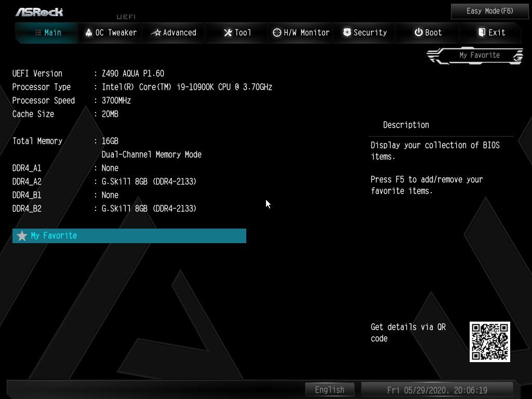Click the DDR4_A1 None value

click(x=110, y=168)
